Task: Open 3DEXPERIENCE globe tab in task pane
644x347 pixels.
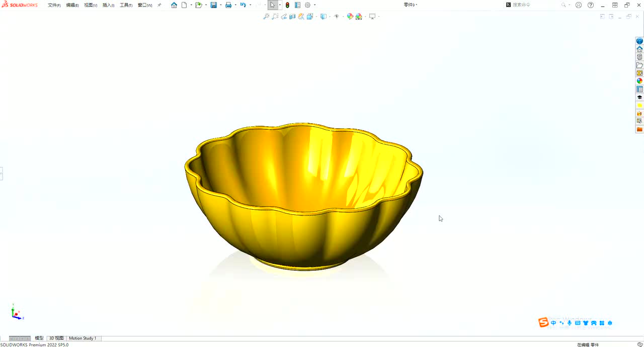Action: [639, 41]
